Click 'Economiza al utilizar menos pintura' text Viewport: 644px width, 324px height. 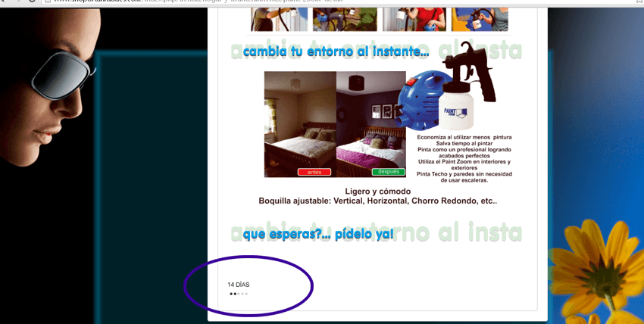(464, 137)
